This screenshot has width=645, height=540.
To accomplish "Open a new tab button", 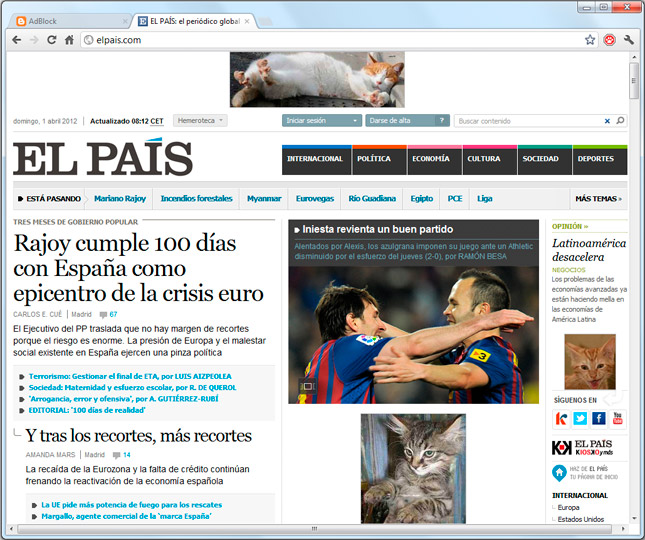I will point(266,21).
